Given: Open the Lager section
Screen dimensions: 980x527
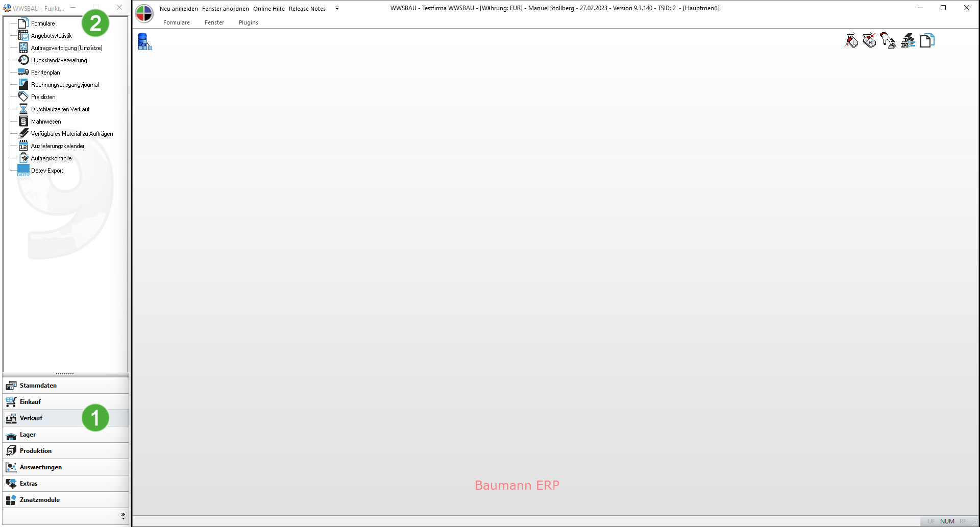Looking at the screenshot, I should [x=65, y=435].
